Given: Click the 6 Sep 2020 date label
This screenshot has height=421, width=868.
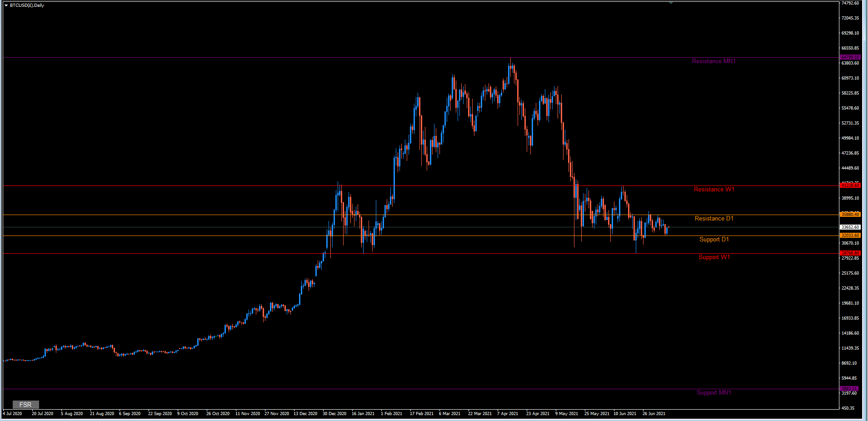Looking at the screenshot, I should 130,414.
